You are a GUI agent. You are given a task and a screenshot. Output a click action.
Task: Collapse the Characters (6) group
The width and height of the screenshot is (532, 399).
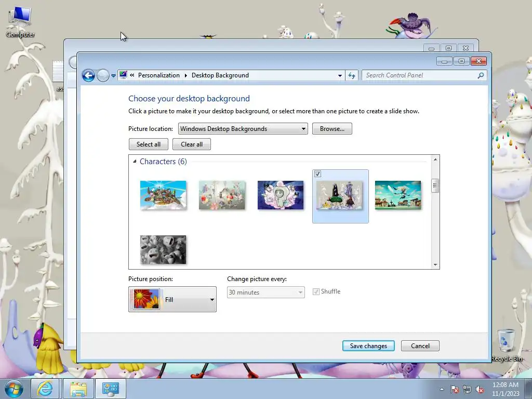[135, 162]
